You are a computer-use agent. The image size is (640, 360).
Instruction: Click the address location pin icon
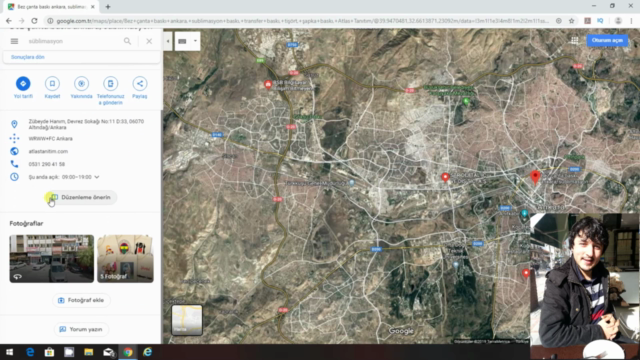[x=14, y=124]
